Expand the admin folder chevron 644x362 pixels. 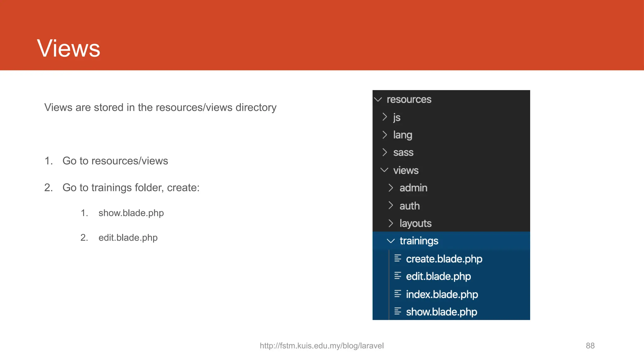[391, 188]
